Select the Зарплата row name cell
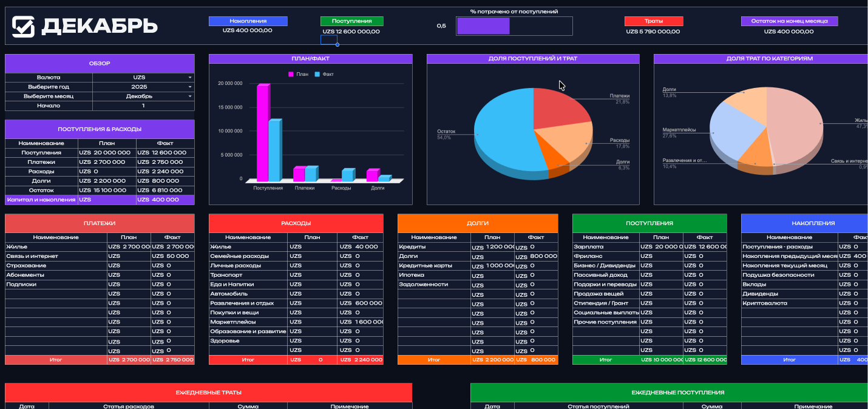 click(x=605, y=247)
